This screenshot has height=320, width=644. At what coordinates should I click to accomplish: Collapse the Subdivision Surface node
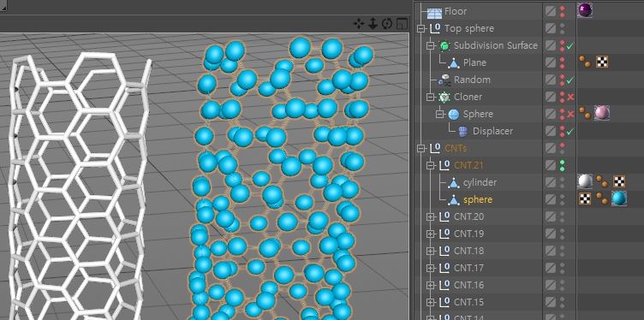coord(431,46)
